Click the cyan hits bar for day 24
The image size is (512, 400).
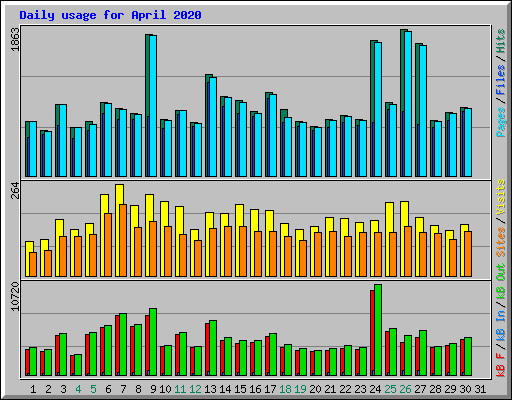click(x=378, y=109)
